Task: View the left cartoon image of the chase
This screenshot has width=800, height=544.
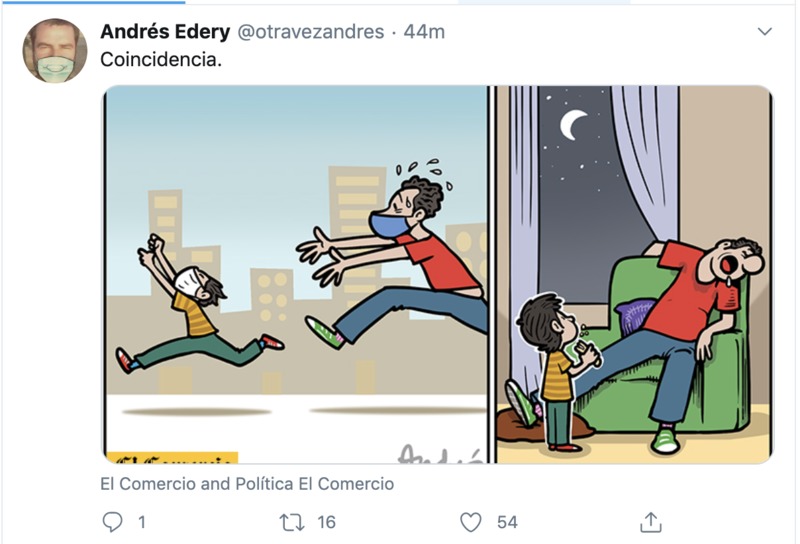Action: (x=296, y=275)
